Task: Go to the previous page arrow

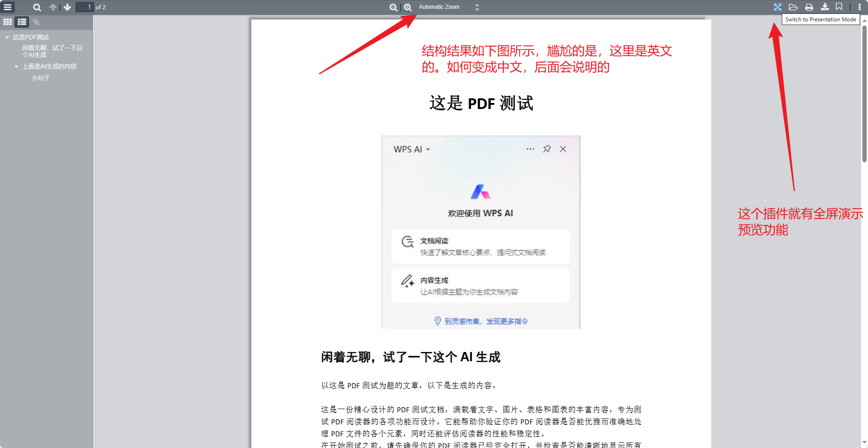Action: pyautogui.click(x=53, y=7)
